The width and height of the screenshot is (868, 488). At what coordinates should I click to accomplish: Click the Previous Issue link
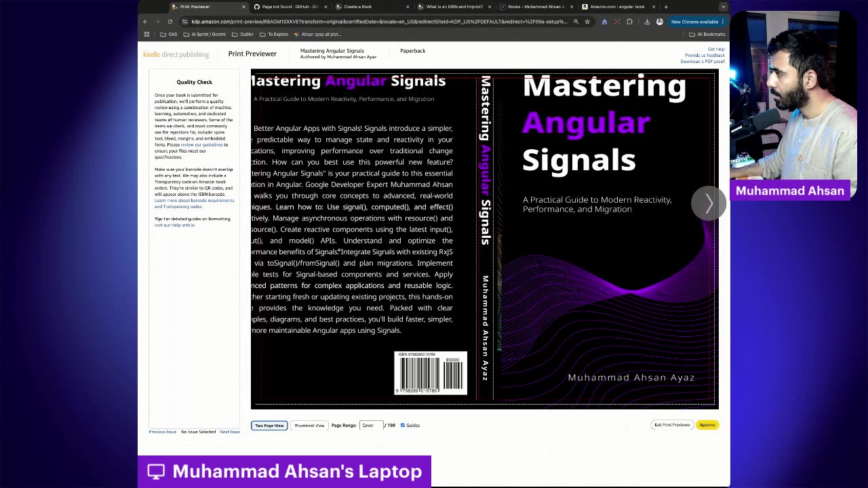[x=162, y=432]
